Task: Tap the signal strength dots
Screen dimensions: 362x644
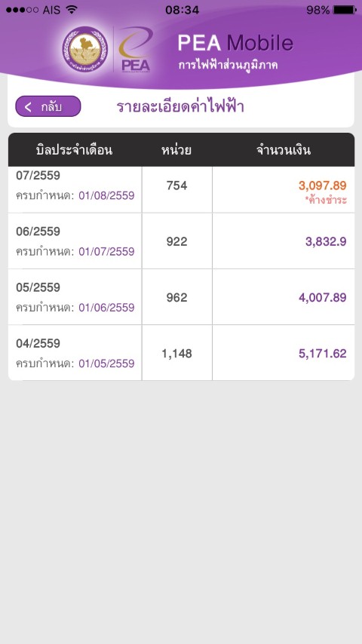Action: tap(22, 10)
